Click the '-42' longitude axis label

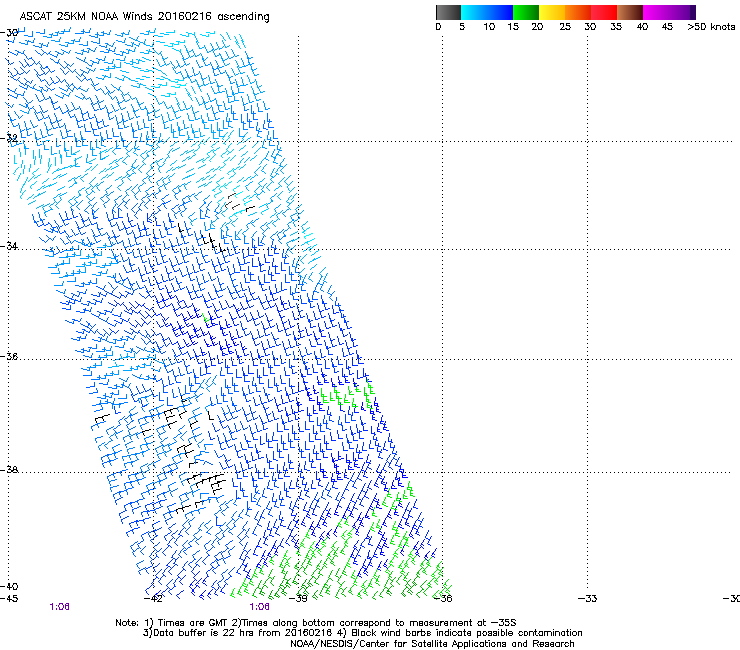[153, 599]
